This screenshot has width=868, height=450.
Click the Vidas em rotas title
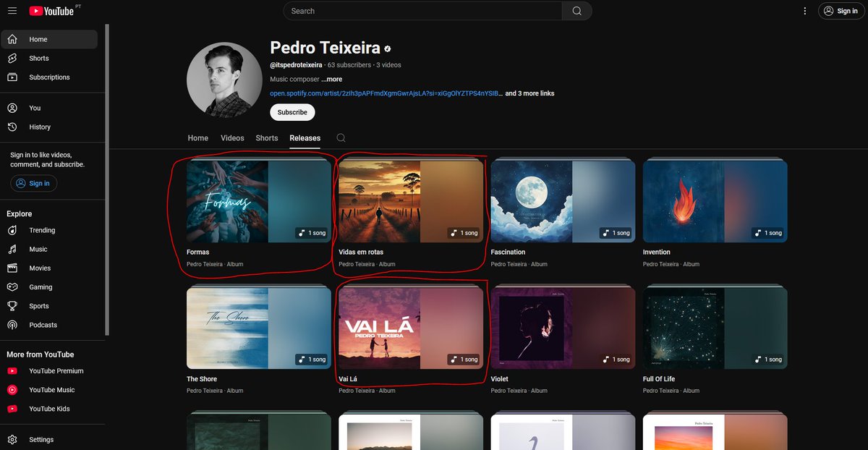(x=361, y=252)
